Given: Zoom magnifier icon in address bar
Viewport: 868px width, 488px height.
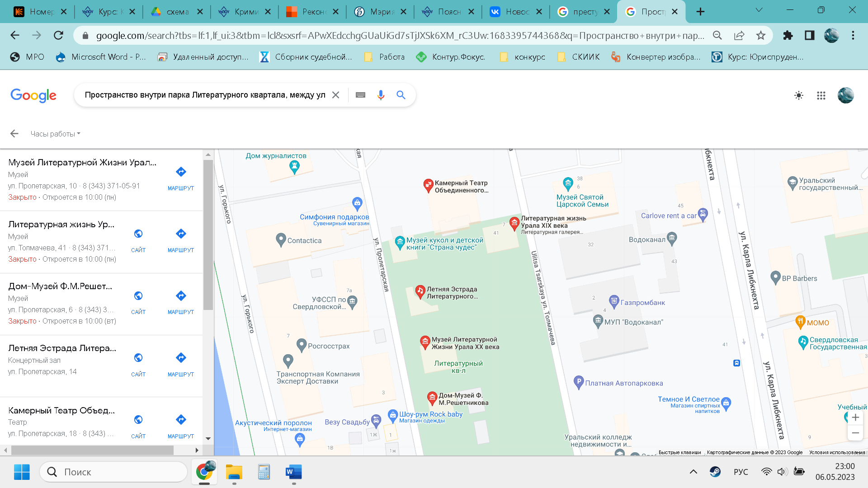Looking at the screenshot, I should click(717, 35).
